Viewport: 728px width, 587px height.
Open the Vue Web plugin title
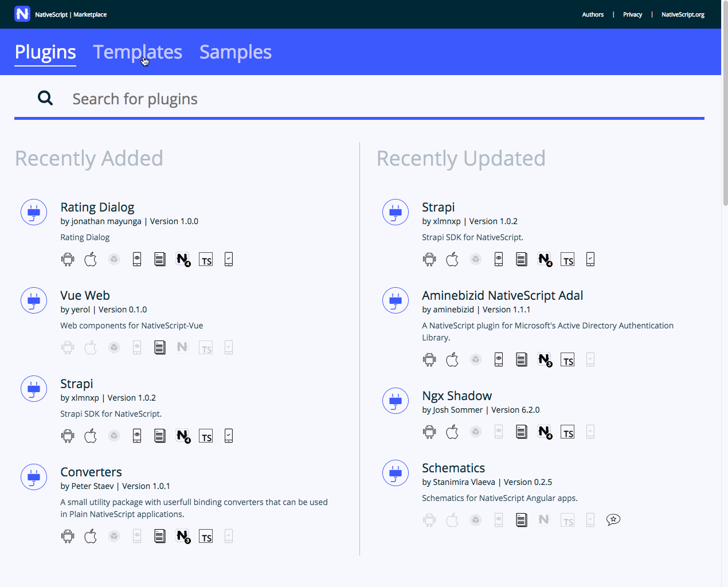[85, 295]
